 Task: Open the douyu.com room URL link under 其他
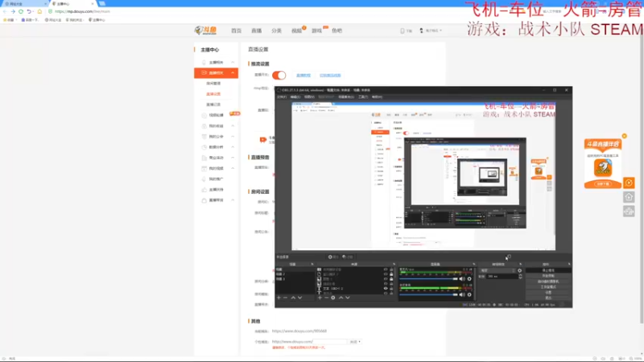click(299, 331)
